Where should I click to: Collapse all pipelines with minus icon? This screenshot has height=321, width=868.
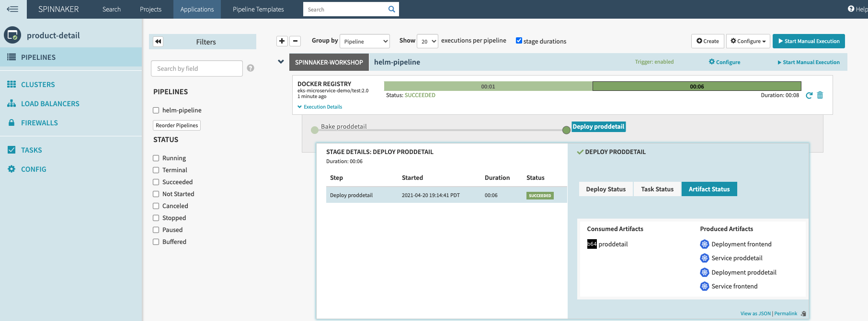pos(296,41)
